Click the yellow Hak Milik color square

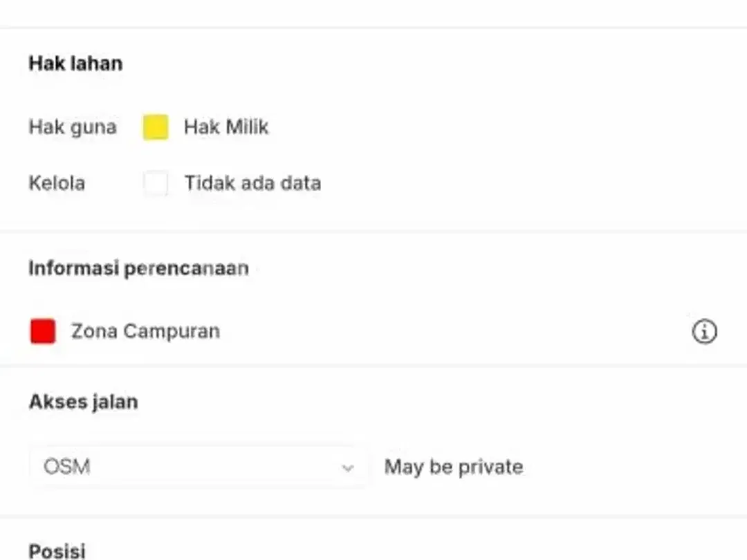coord(156,127)
